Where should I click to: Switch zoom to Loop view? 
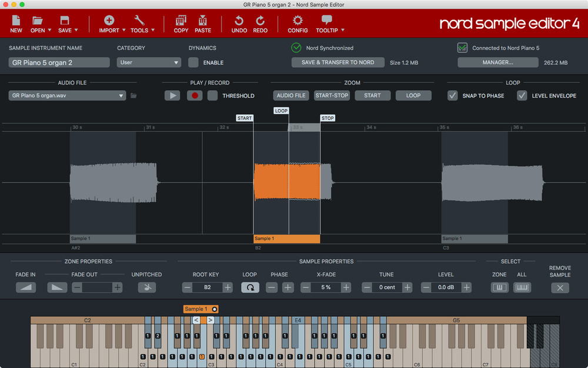pyautogui.click(x=413, y=95)
